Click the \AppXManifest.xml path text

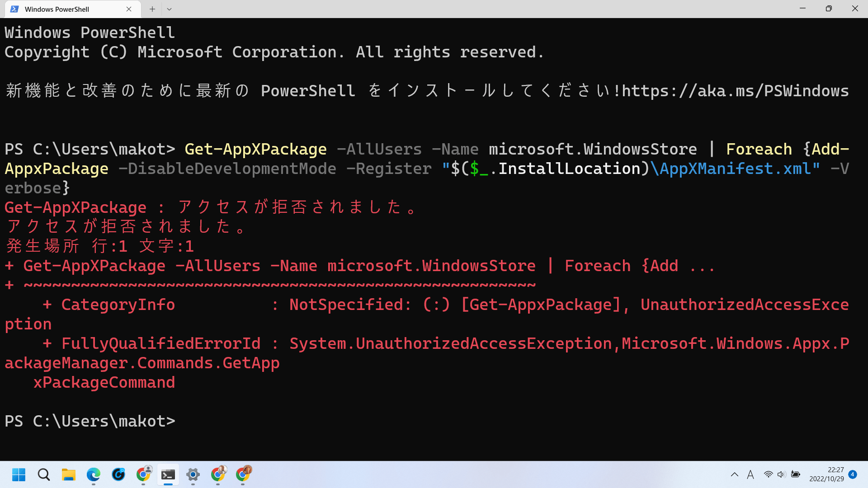pyautogui.click(x=730, y=169)
